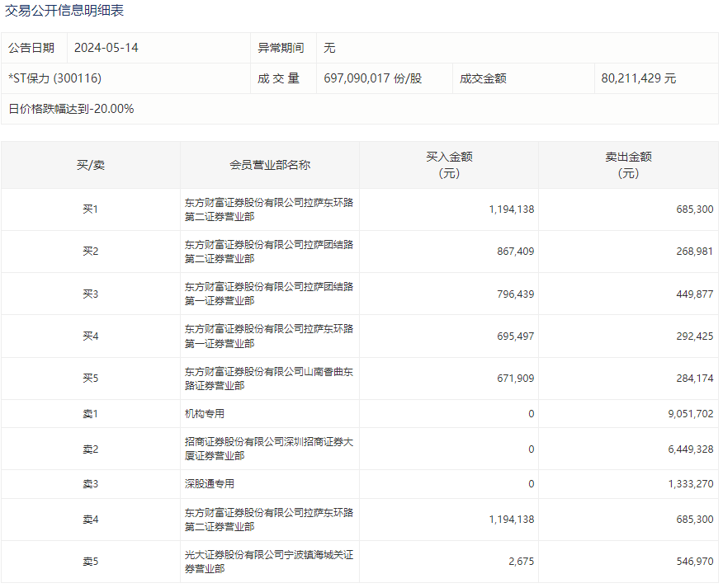
Task: Click the sell amount 449,877
Action: (695, 294)
